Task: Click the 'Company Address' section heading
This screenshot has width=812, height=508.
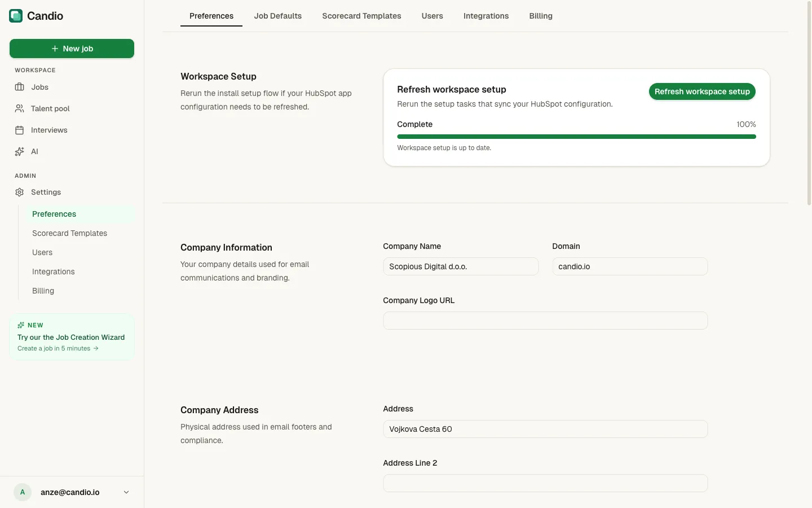Action: coord(219,410)
